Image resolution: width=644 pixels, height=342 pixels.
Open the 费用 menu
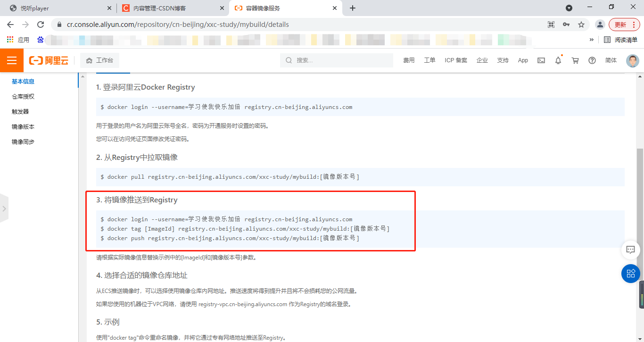(x=409, y=60)
